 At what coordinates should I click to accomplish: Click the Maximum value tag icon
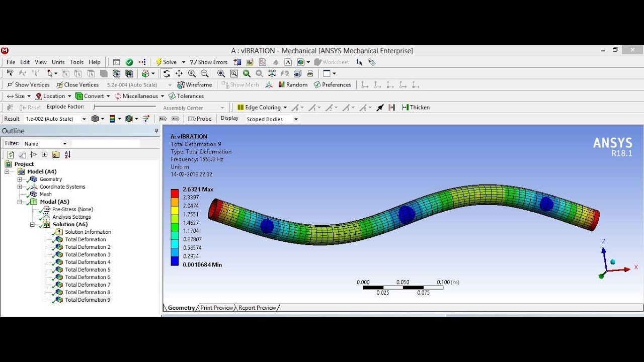coord(162,119)
